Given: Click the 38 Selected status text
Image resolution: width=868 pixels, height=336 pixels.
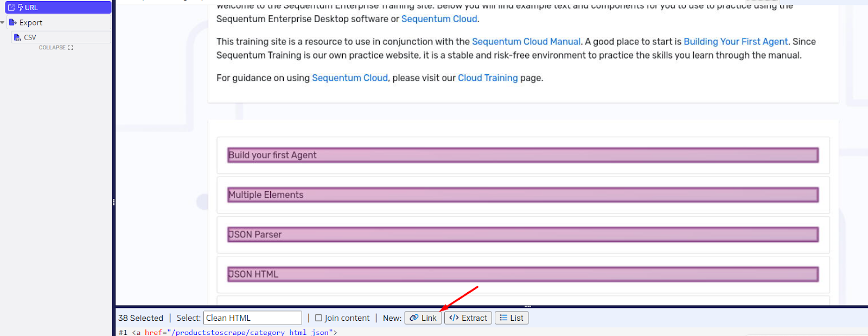Looking at the screenshot, I should click(x=141, y=318).
